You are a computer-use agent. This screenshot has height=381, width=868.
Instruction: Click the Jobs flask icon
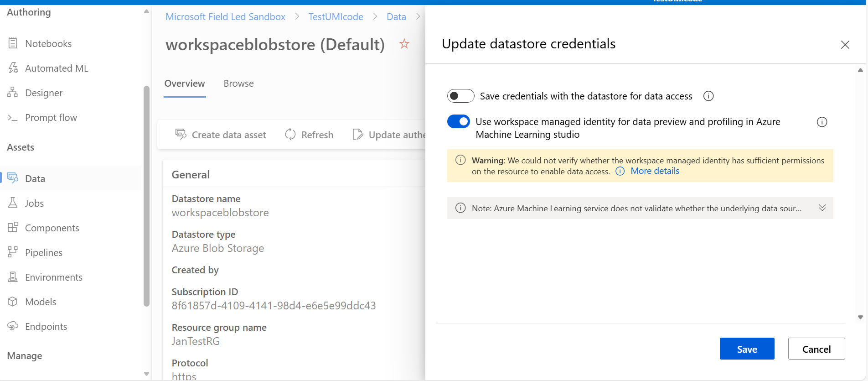pos(13,203)
